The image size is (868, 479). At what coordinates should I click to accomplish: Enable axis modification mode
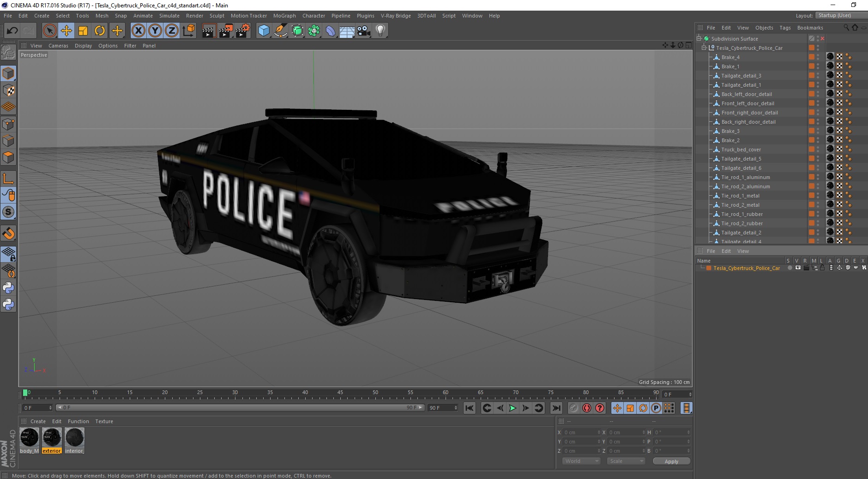pos(8,179)
